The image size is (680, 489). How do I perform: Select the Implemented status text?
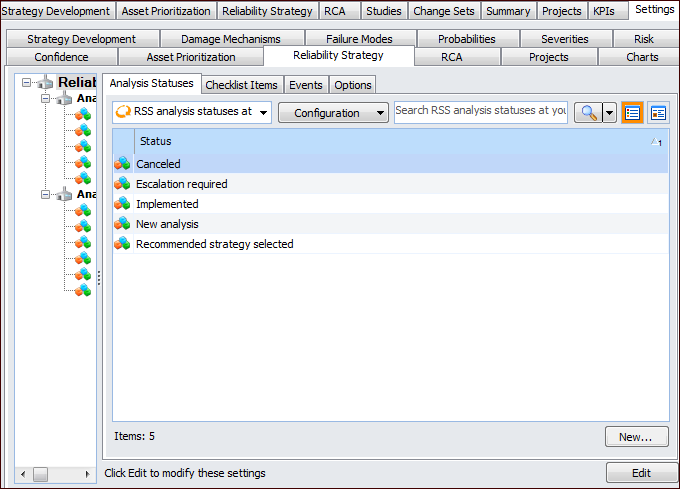click(x=167, y=204)
